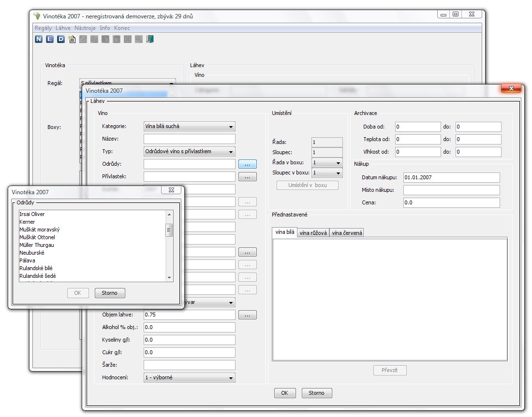532x417 pixels.
Task: Open the Regály menu
Action: click(x=44, y=28)
